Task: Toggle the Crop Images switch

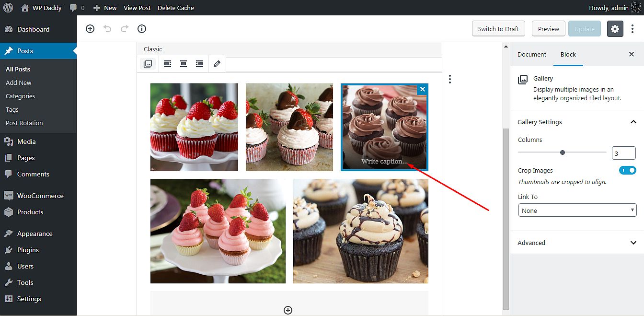Action: (628, 170)
